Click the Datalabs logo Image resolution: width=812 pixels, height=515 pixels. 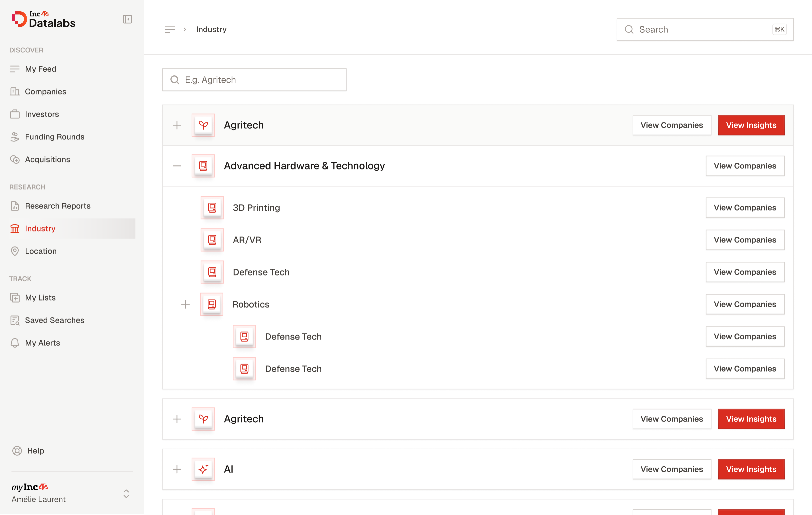click(x=43, y=20)
